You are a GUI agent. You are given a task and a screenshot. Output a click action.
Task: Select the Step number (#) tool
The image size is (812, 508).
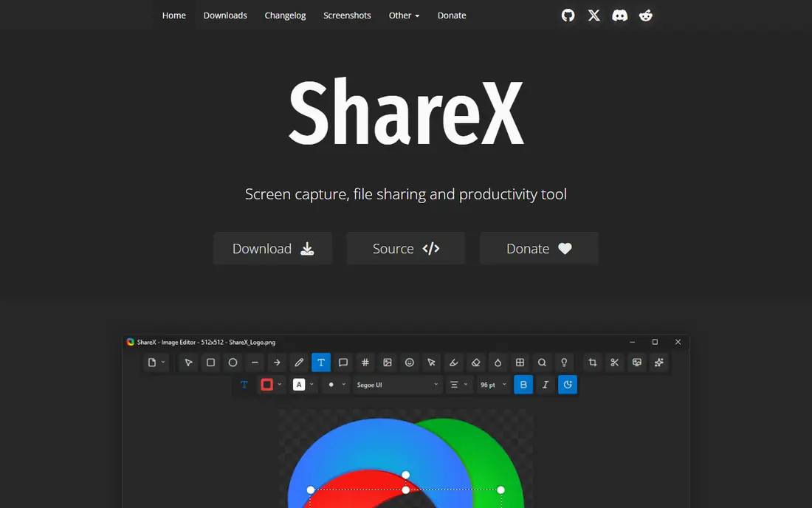pos(365,363)
